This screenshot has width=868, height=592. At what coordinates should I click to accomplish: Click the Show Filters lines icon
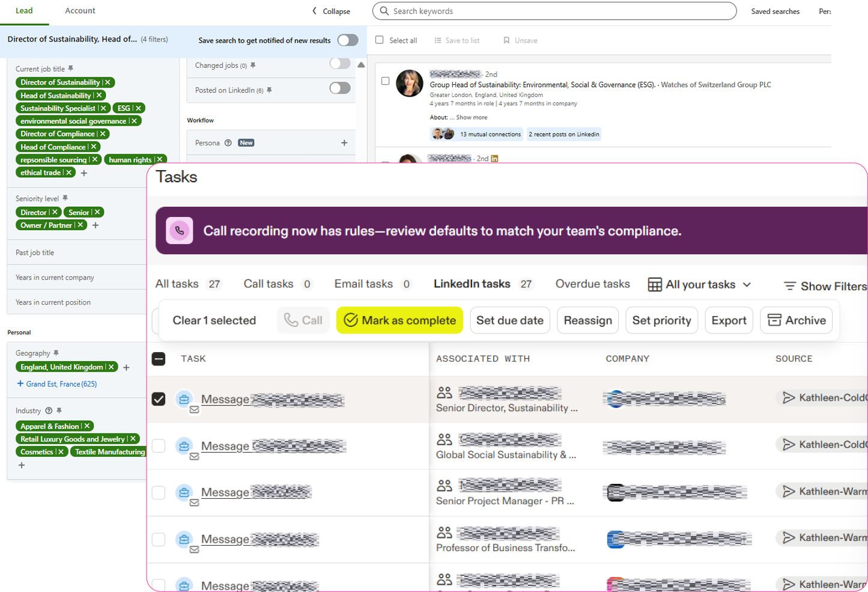tap(790, 286)
